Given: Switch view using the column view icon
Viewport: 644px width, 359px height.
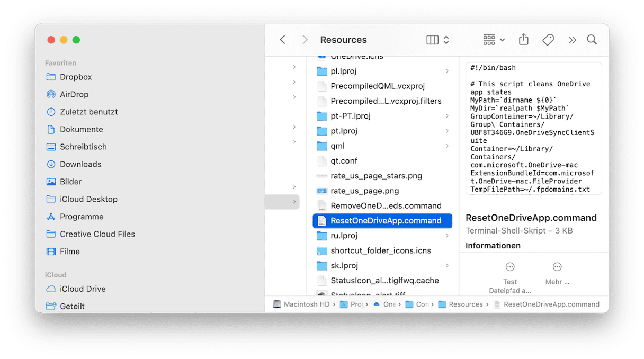Looking at the screenshot, I should (432, 40).
